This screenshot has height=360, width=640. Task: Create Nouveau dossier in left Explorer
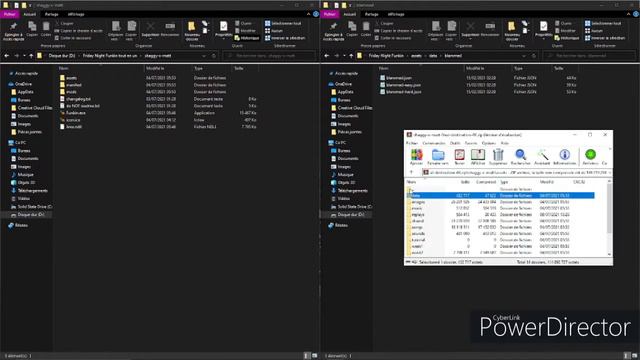pos(192,31)
